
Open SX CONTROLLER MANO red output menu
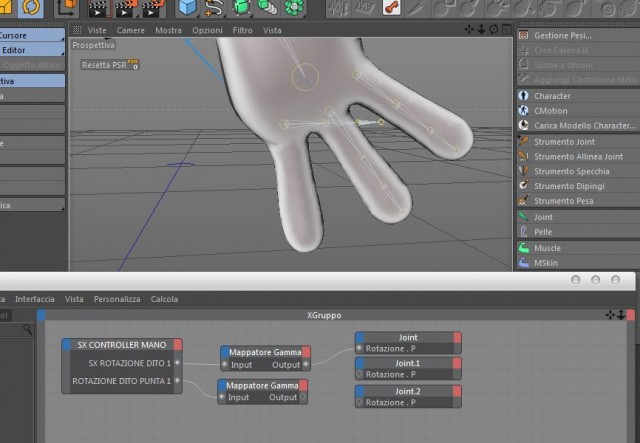pos(178,345)
